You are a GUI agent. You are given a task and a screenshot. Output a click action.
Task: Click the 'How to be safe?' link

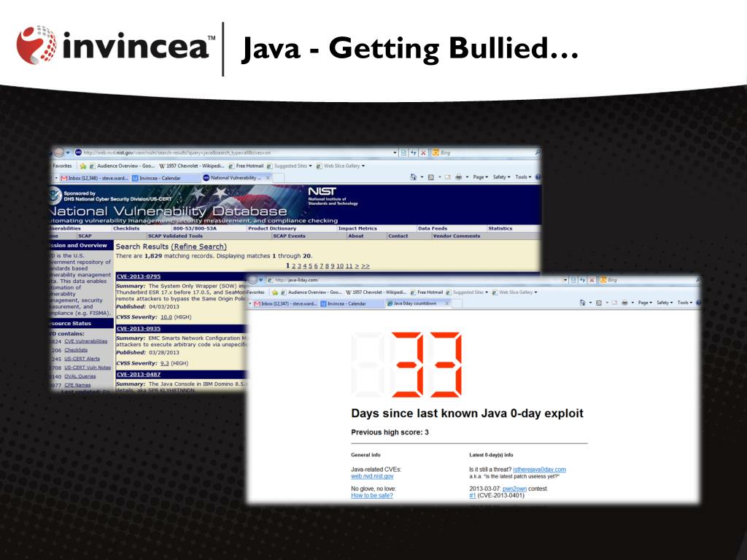(x=371, y=496)
